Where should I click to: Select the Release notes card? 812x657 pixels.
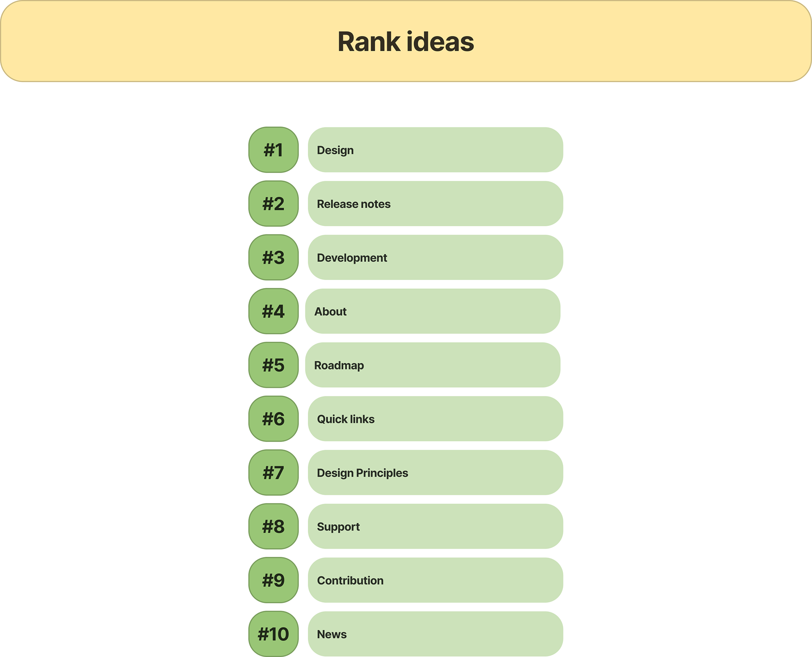tap(435, 203)
